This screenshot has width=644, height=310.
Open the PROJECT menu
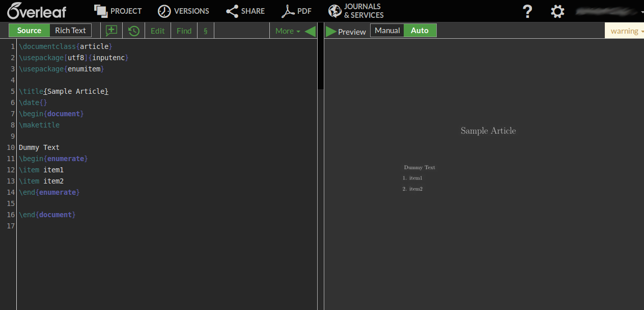point(118,11)
